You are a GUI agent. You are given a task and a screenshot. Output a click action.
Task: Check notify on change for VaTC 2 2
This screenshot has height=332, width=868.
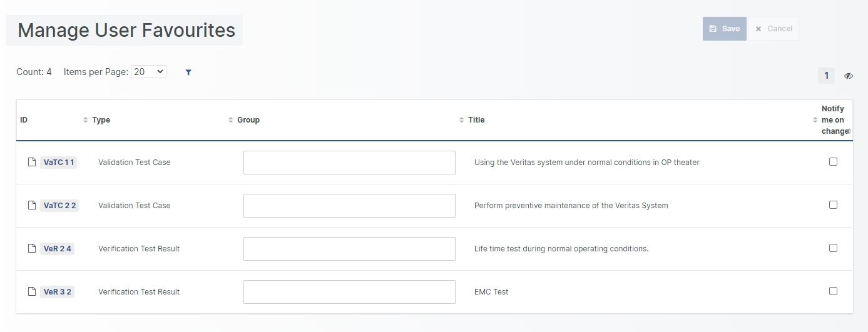(x=833, y=205)
